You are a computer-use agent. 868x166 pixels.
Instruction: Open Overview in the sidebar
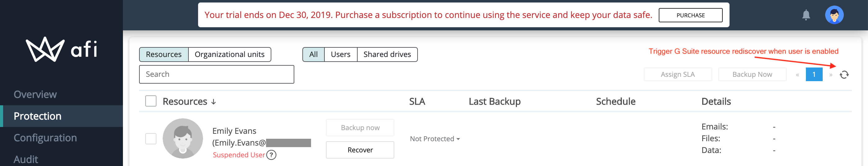[x=35, y=94]
